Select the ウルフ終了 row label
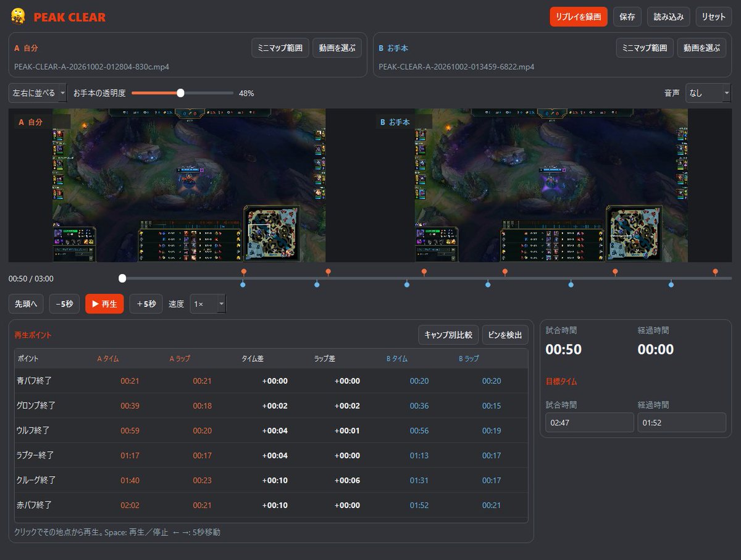Viewport: 741px width, 560px height. [33, 430]
